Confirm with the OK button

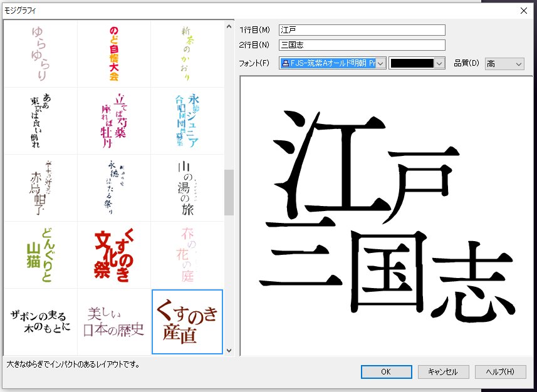point(386,371)
